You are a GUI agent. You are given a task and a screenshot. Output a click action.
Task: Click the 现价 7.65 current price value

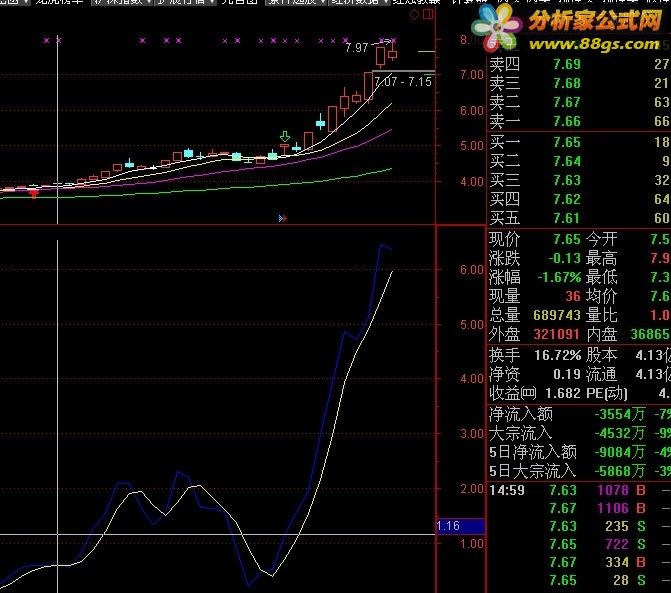[x=567, y=239]
